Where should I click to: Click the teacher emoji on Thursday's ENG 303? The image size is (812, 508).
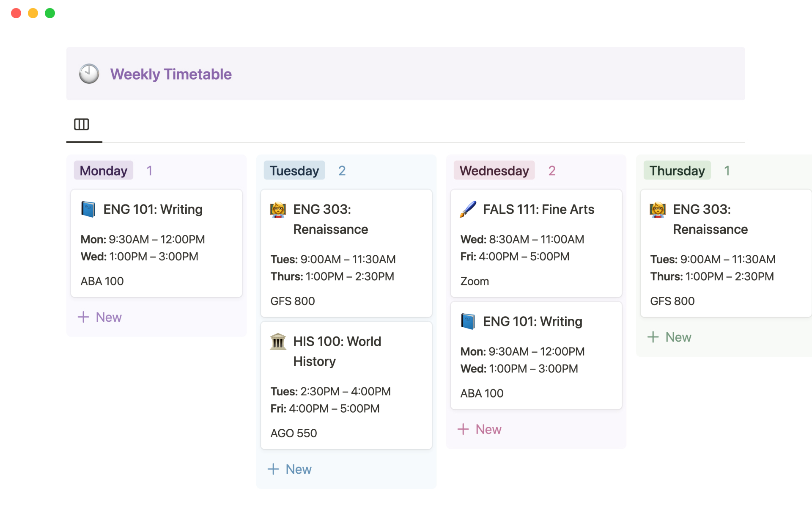point(658,210)
